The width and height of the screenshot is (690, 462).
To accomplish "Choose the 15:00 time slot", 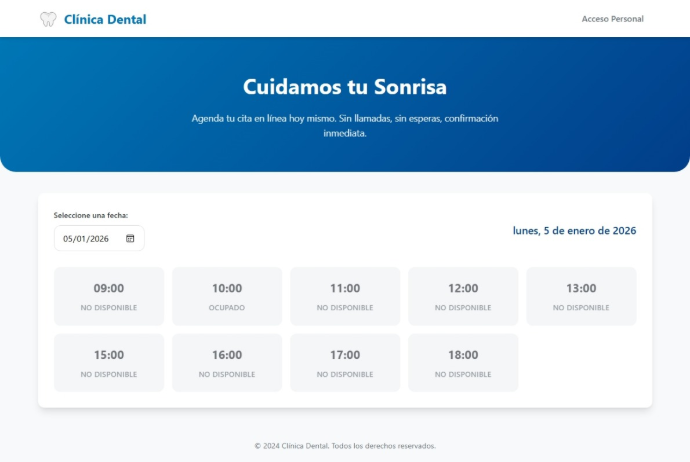I will click(109, 362).
